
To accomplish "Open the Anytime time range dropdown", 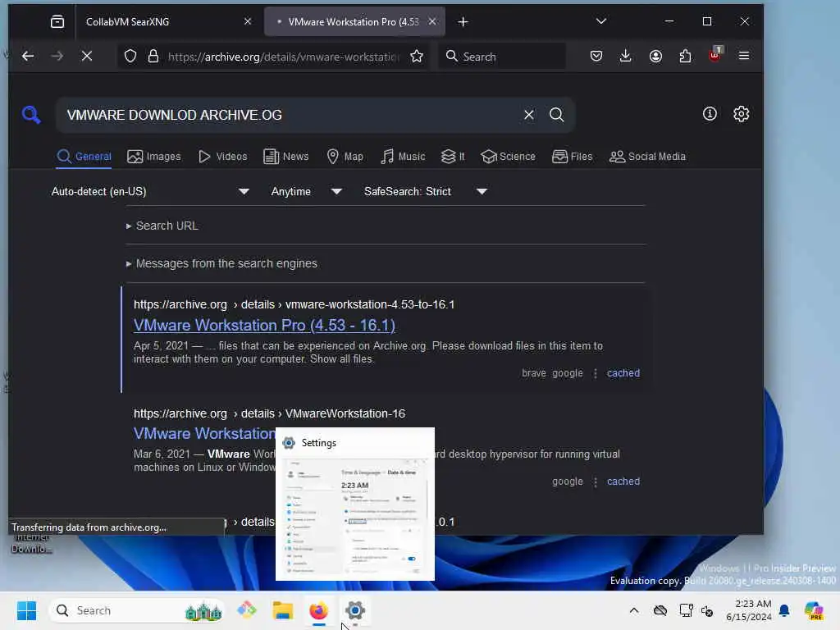I will pos(306,191).
